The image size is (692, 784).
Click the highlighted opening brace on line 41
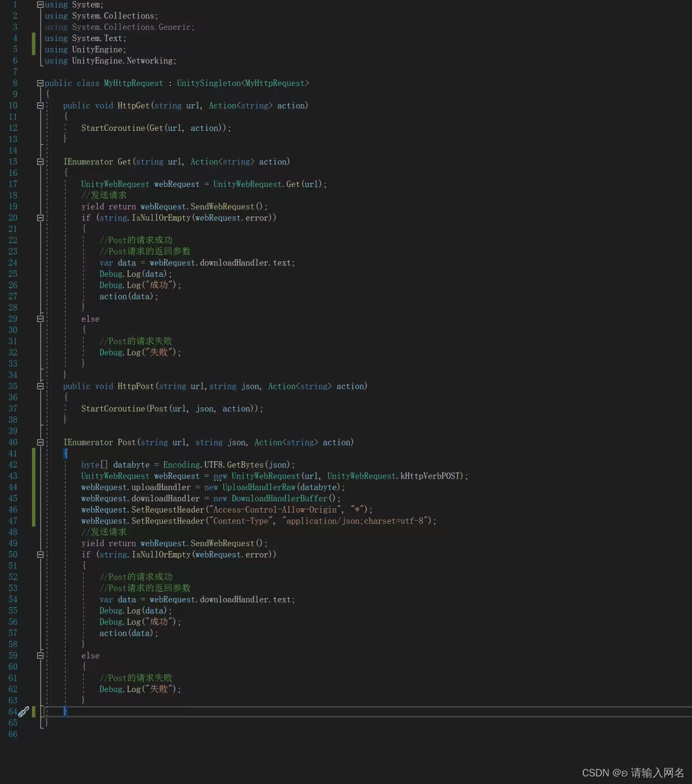pyautogui.click(x=65, y=454)
